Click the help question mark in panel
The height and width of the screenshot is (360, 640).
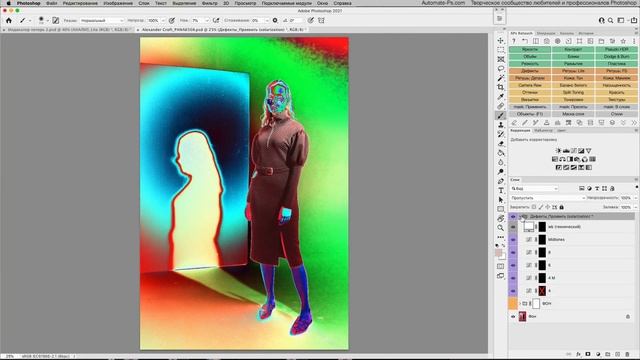pyautogui.click(x=514, y=41)
